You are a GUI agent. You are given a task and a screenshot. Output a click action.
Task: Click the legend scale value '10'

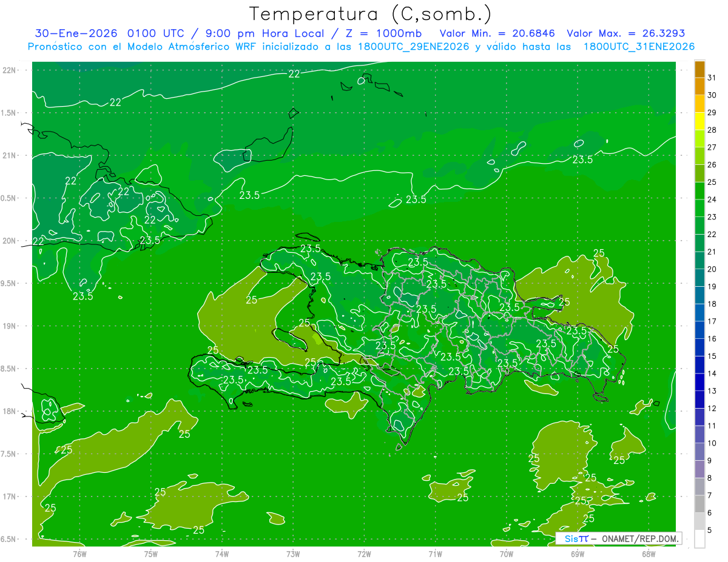tap(712, 443)
